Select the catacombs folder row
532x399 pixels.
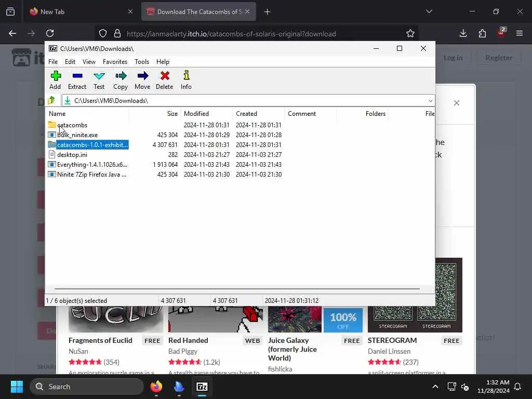tap(72, 125)
